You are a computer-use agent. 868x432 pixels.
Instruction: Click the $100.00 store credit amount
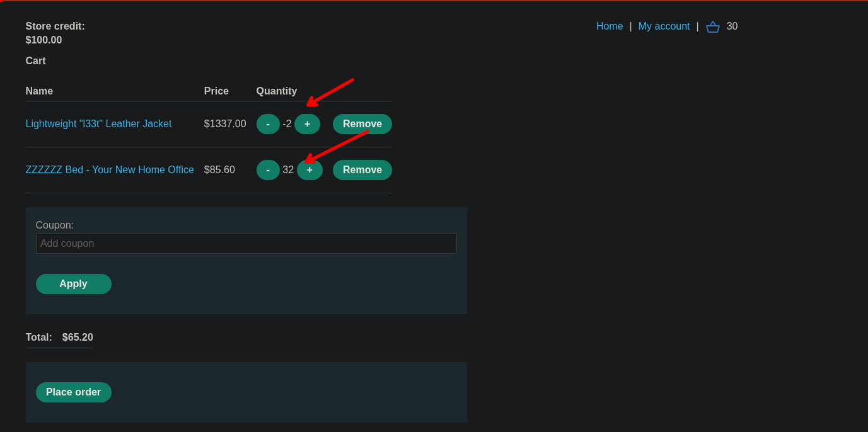point(43,40)
